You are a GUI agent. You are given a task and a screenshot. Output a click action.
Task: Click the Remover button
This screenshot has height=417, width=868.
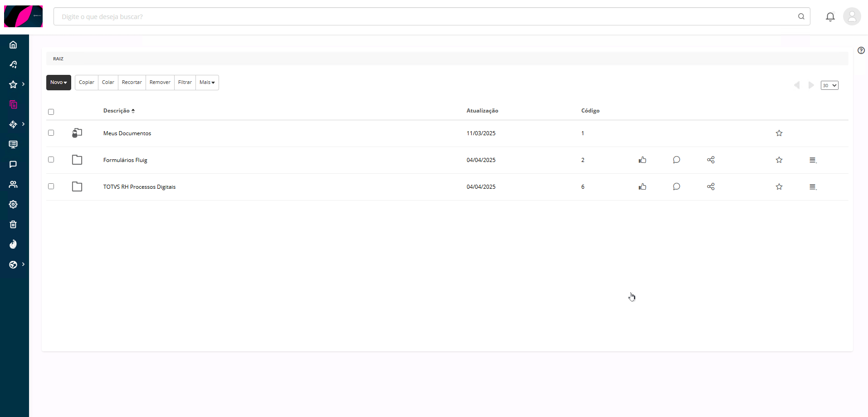(x=160, y=83)
